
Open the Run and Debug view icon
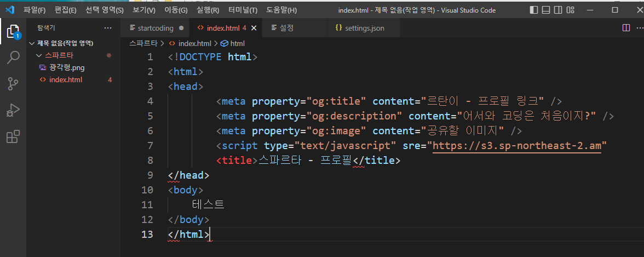click(x=13, y=111)
